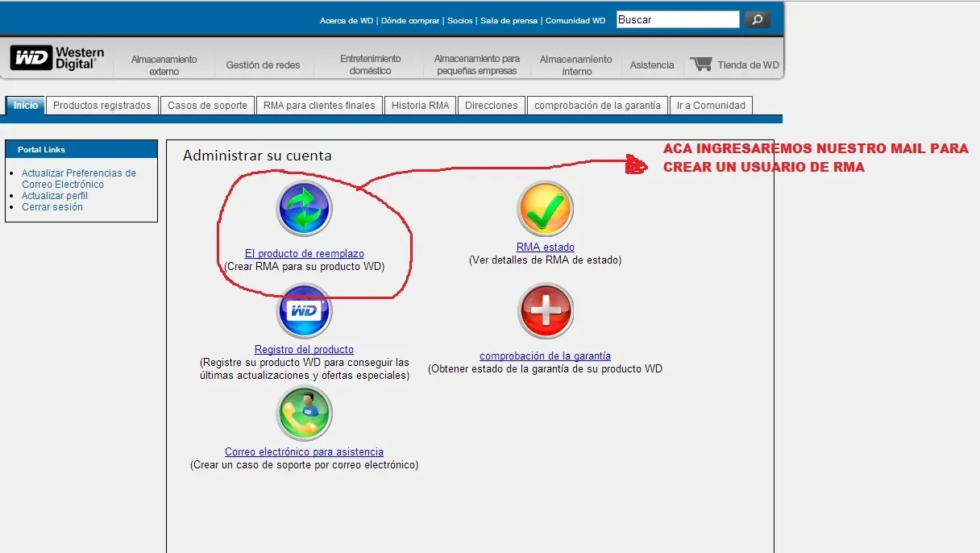
Task: Open Almacenamiento para pequeñas empresas menu
Action: [x=477, y=64]
